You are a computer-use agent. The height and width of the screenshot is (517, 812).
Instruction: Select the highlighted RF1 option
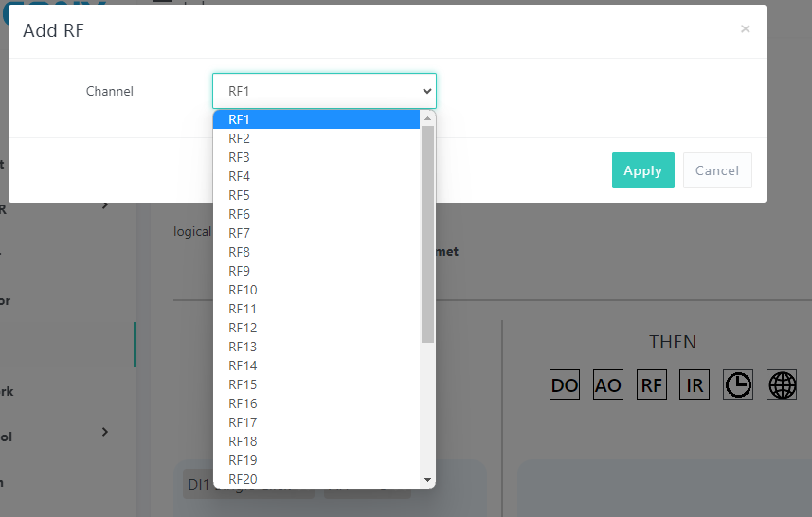(240, 119)
